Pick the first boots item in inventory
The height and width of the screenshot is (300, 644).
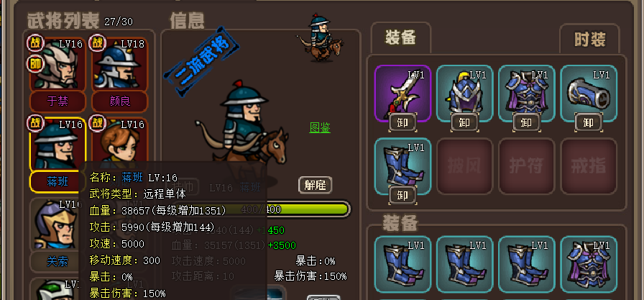coord(402,264)
